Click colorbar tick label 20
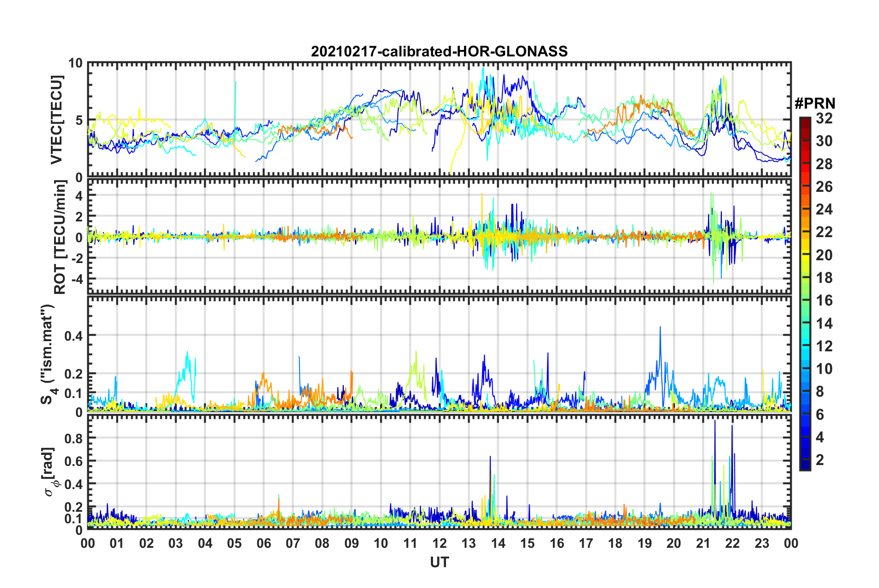 pos(824,255)
